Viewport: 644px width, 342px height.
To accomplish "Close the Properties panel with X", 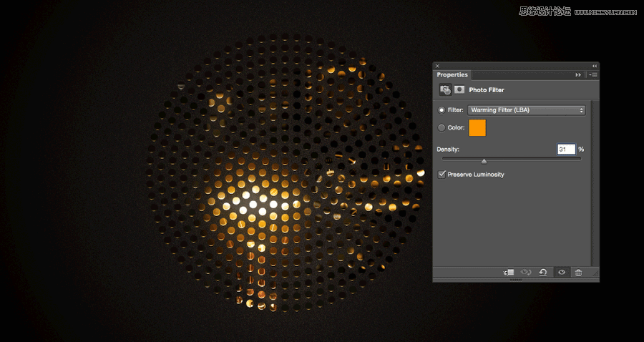I will pos(437,66).
